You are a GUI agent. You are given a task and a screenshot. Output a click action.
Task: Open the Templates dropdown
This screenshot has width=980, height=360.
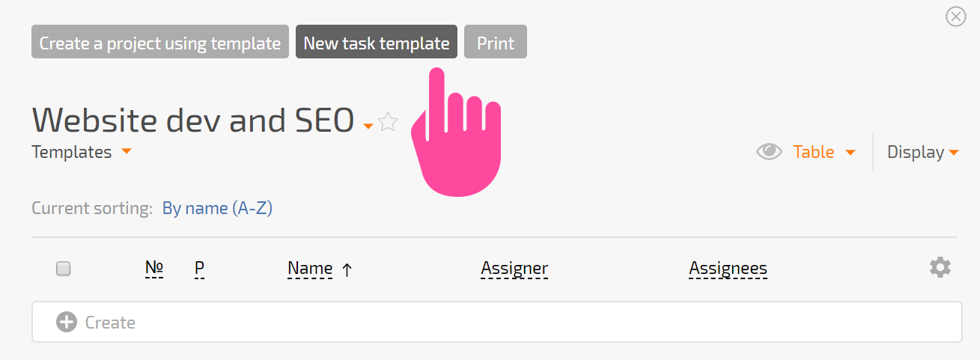(x=82, y=152)
